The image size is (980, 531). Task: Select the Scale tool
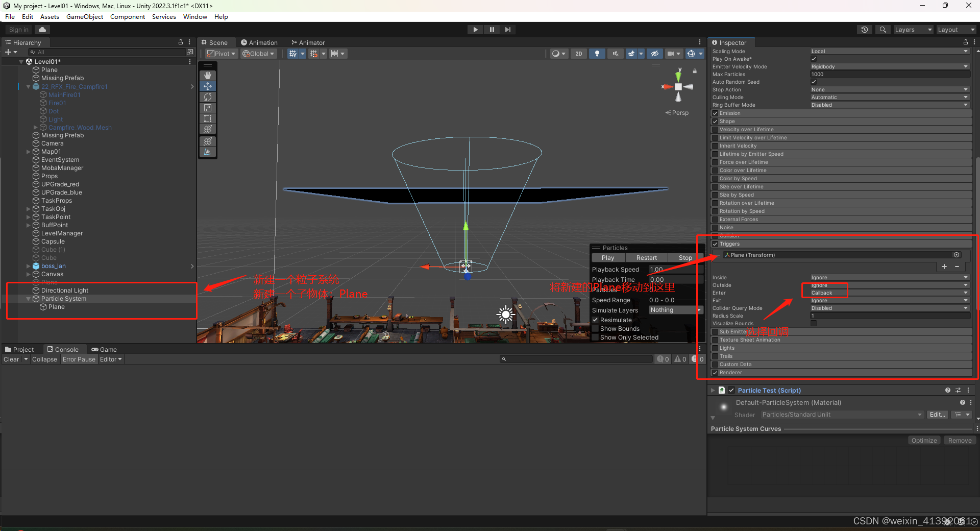[x=208, y=107]
